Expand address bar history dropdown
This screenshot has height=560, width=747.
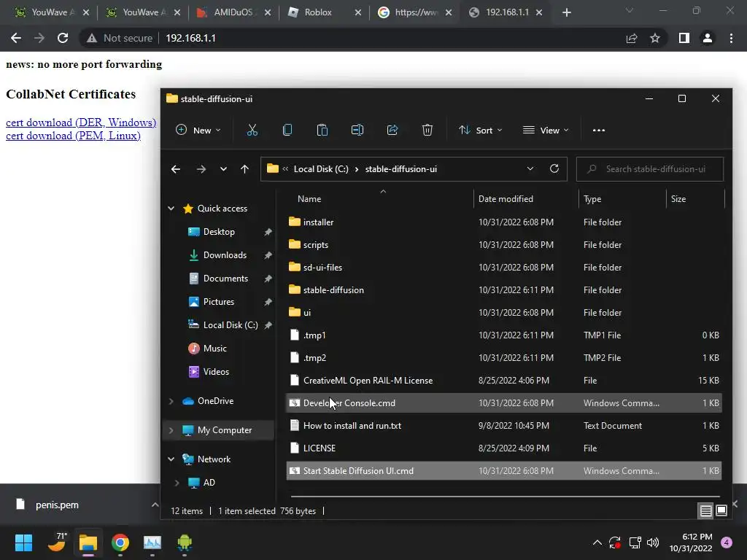click(x=530, y=168)
